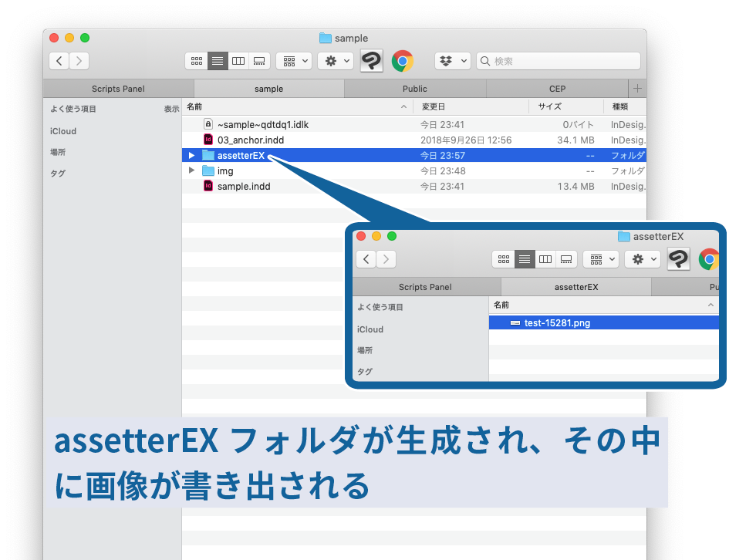Open Google Chrome from the toolbar
The height and width of the screenshot is (560, 729).
pyautogui.click(x=402, y=60)
